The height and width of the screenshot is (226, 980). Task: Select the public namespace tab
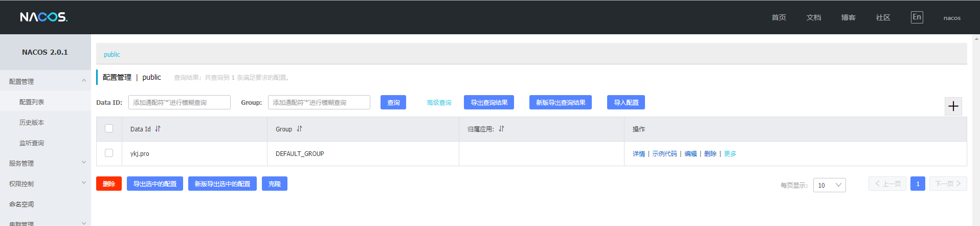click(112, 55)
